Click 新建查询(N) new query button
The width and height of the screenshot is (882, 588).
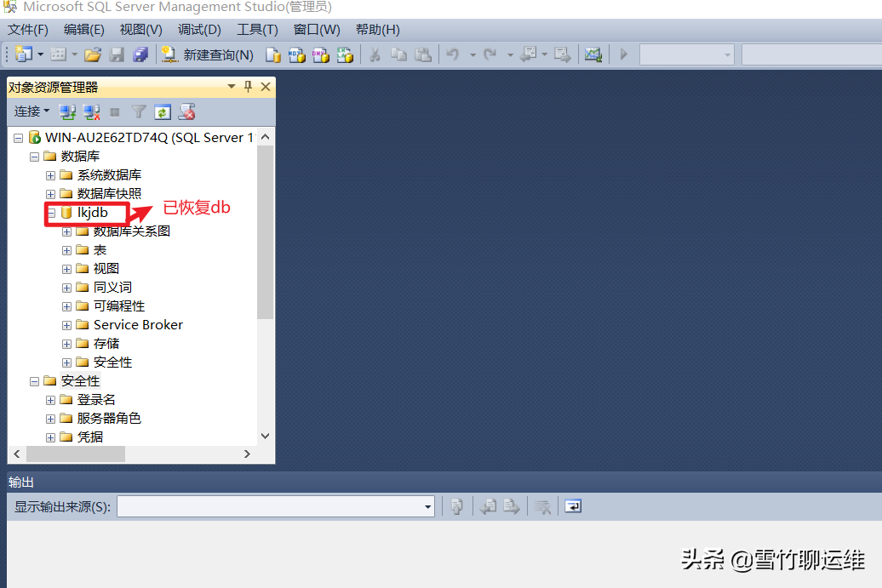[x=207, y=54]
